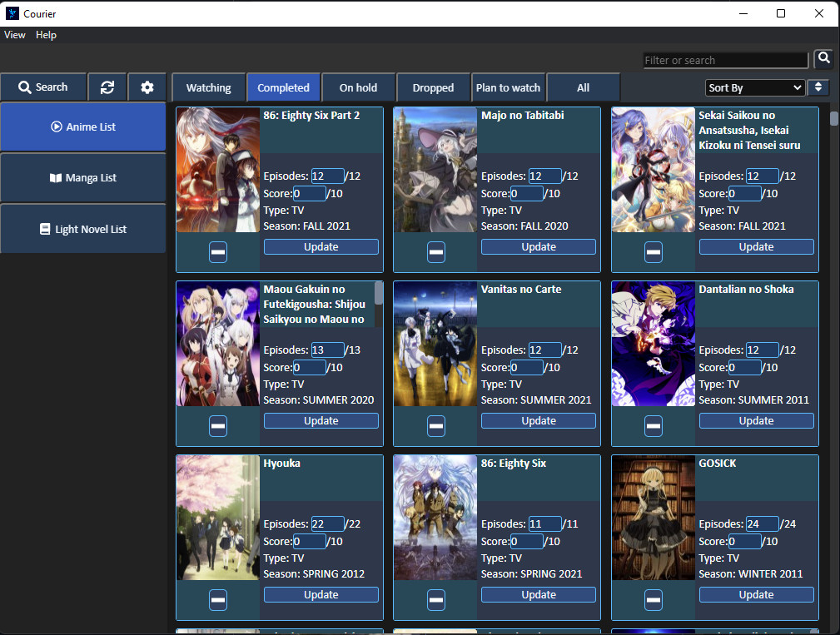Click the main list vertical scrollbar
Viewport: 840px width, 635px height.
pyautogui.click(x=833, y=119)
